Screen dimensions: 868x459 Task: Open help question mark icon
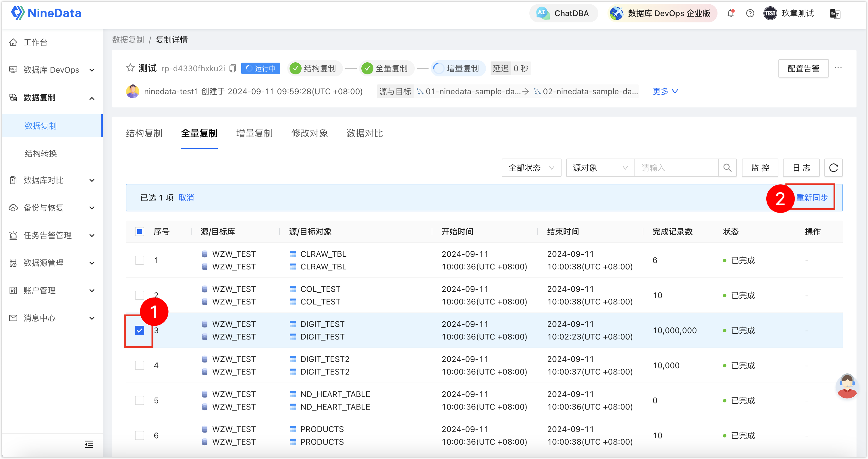(750, 13)
